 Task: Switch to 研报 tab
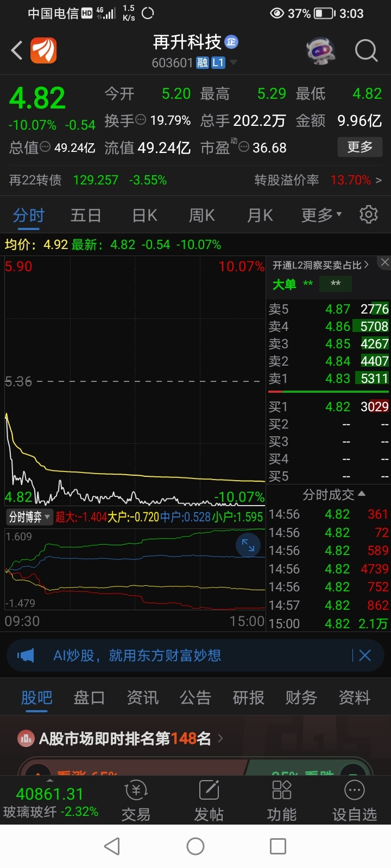[248, 697]
